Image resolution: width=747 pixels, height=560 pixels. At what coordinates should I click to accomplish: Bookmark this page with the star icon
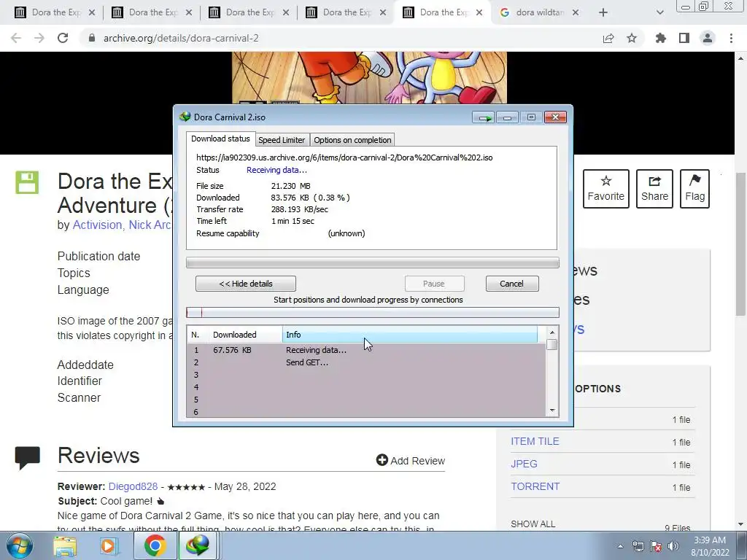point(632,38)
